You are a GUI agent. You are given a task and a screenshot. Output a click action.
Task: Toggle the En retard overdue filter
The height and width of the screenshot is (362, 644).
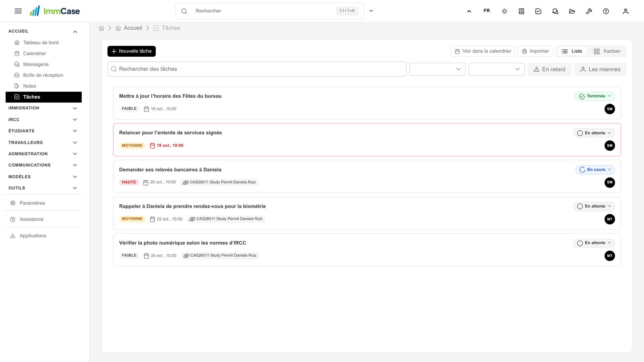tap(549, 69)
